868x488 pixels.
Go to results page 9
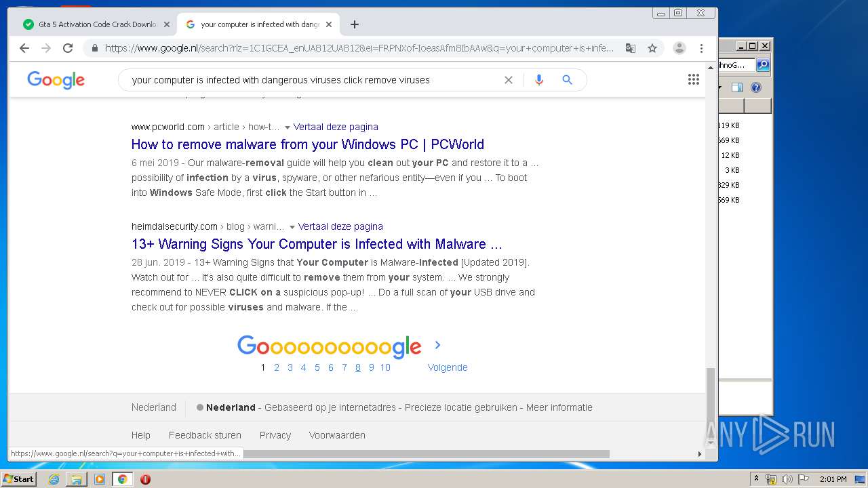tap(372, 367)
